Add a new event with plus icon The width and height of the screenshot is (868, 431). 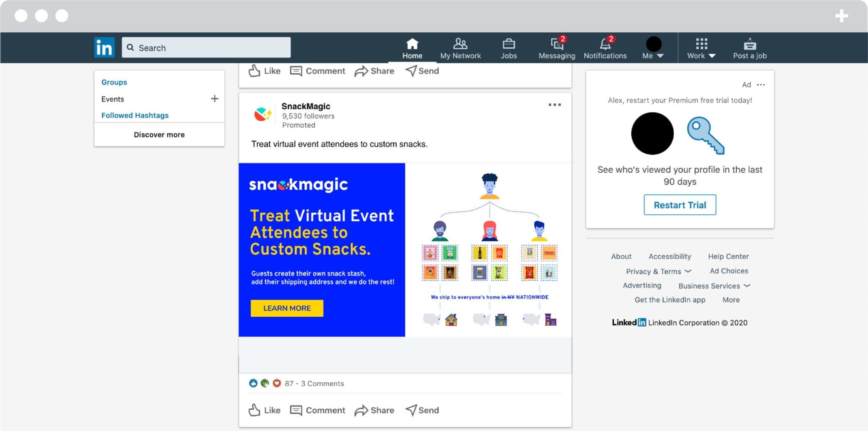point(215,99)
